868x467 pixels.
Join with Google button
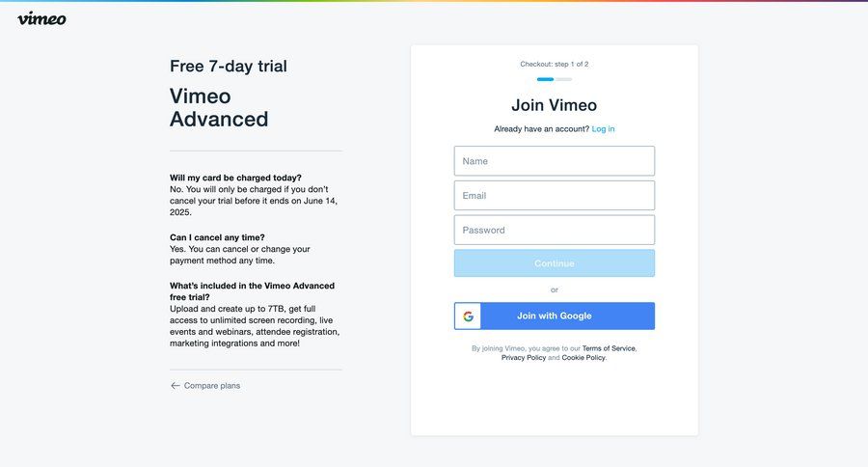(555, 316)
